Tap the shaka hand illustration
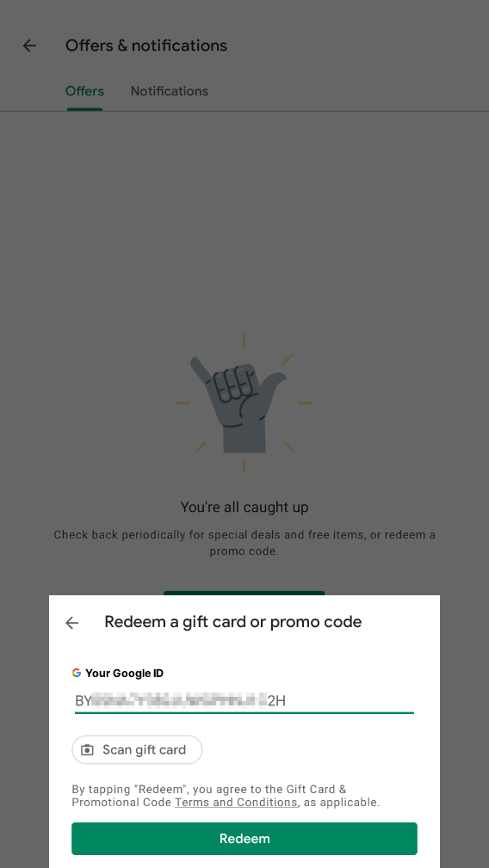 point(244,403)
